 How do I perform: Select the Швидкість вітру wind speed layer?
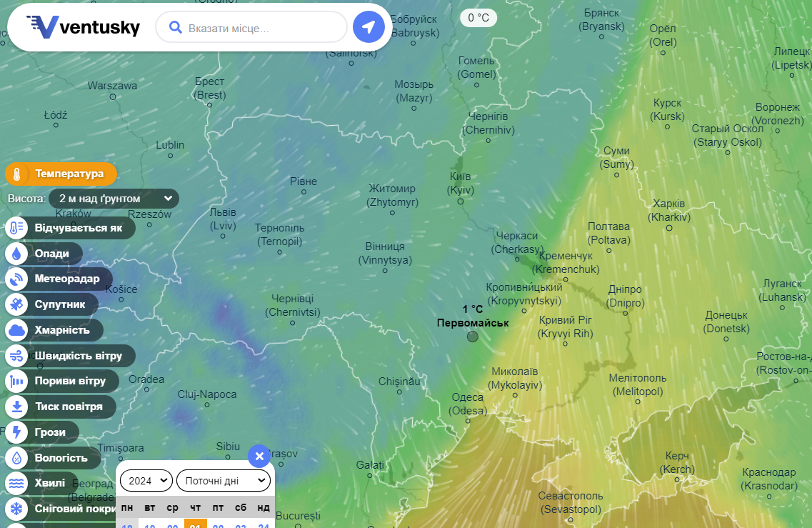(71, 356)
